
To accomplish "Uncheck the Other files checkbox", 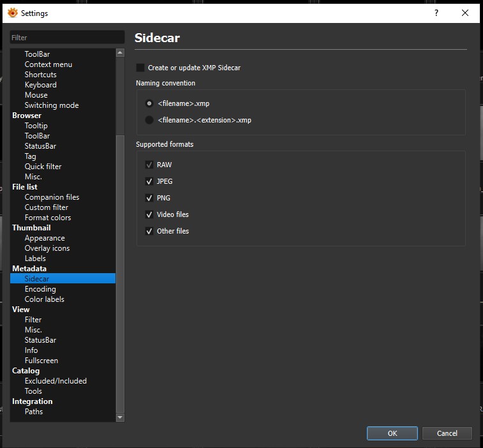I will 149,231.
